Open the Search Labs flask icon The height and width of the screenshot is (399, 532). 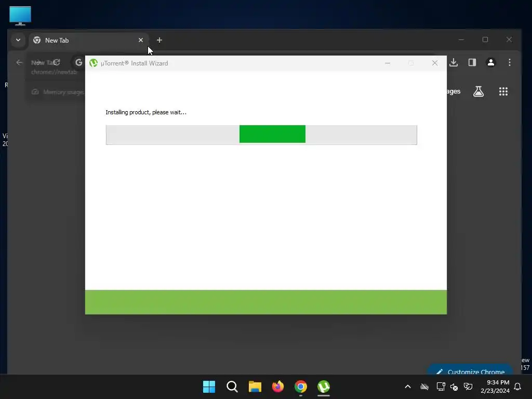[478, 91]
